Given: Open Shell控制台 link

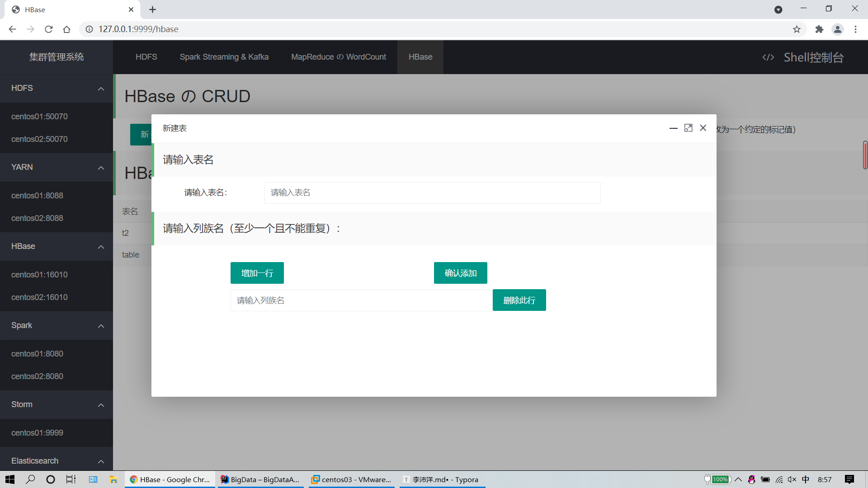Looking at the screenshot, I should coord(813,57).
